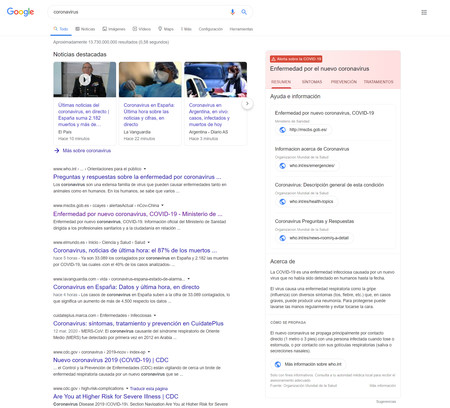Open CuidatePlus síntomas, tratamiento y prevención result
Viewport: 450px width, 408px height.
(138, 324)
